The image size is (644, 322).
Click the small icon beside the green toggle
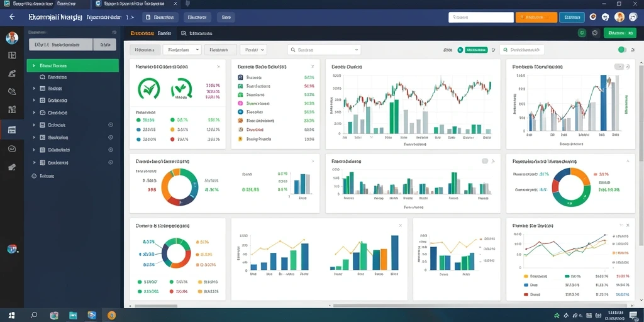pos(631,50)
